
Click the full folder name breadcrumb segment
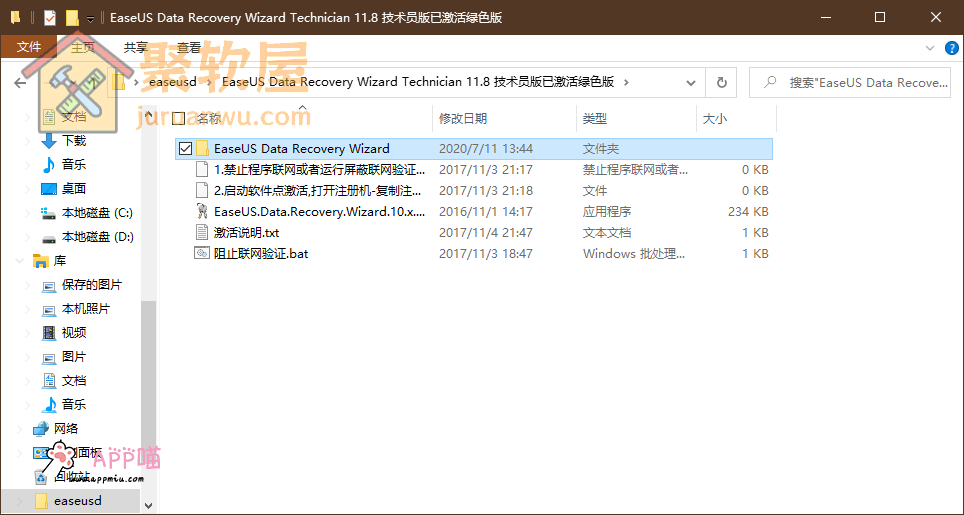coord(418,82)
